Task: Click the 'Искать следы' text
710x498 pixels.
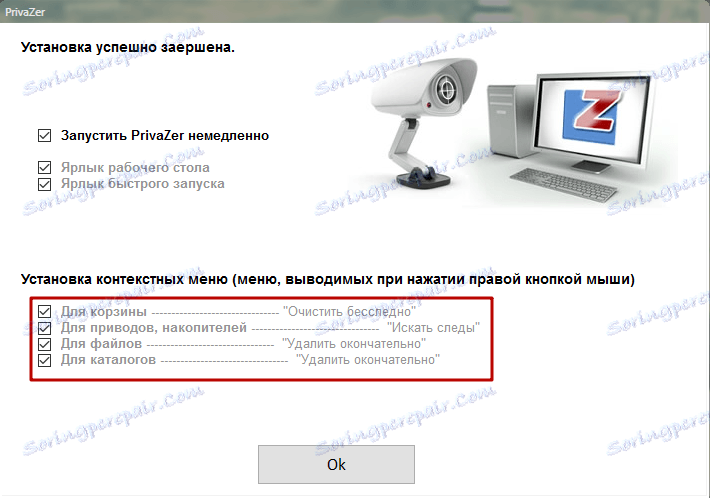Action: 433,327
